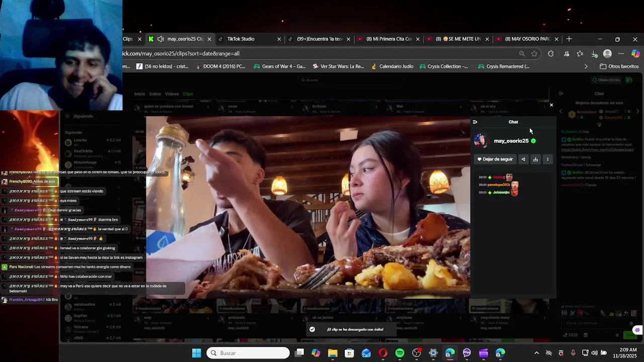Close the TikTok Studio tab

click(x=279, y=39)
